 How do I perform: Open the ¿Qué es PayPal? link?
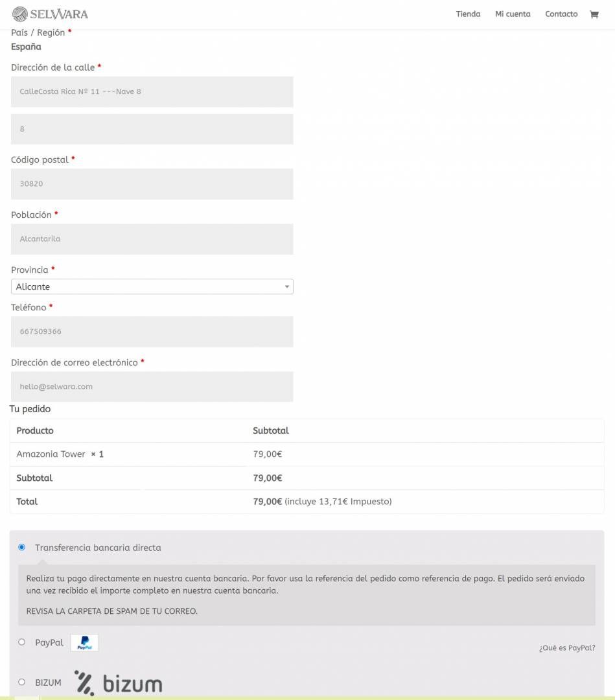(567, 647)
